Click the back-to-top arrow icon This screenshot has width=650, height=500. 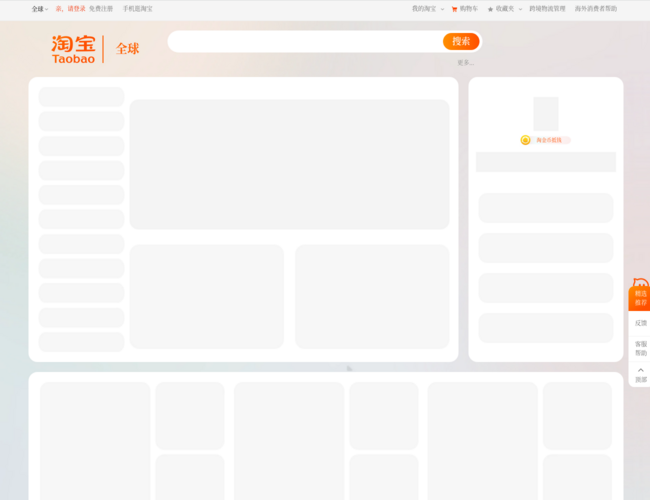640,370
